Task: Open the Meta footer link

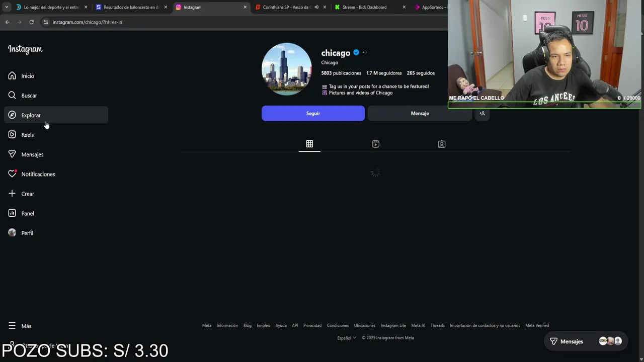Action: click(207, 325)
